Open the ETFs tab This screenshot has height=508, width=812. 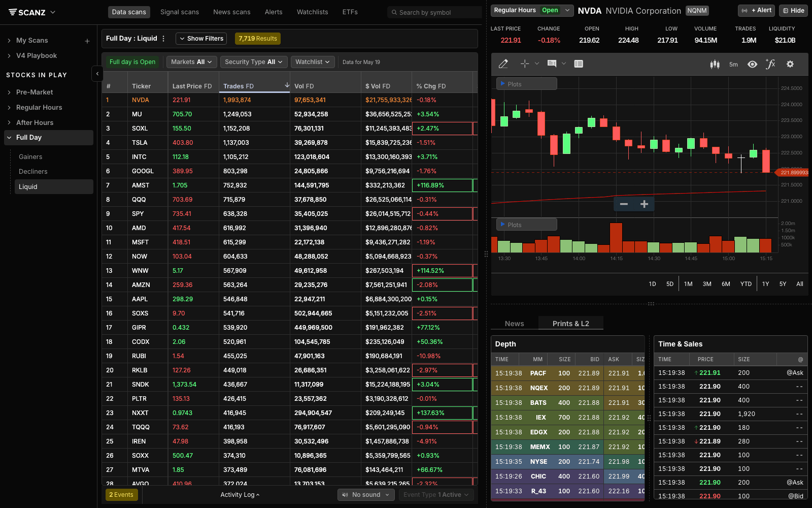tap(350, 12)
